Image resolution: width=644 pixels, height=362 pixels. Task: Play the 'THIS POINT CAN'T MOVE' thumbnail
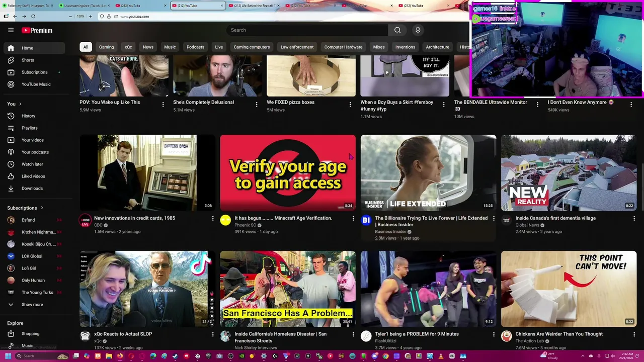(x=569, y=289)
